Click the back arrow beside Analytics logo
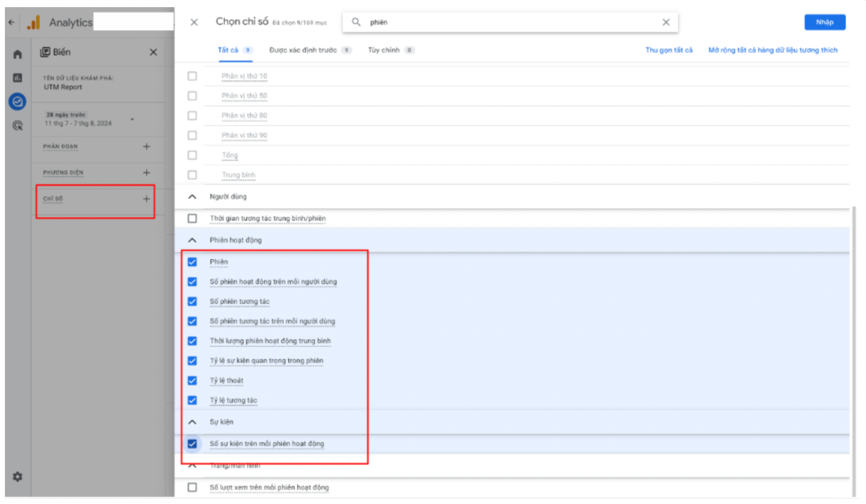 [x=12, y=22]
